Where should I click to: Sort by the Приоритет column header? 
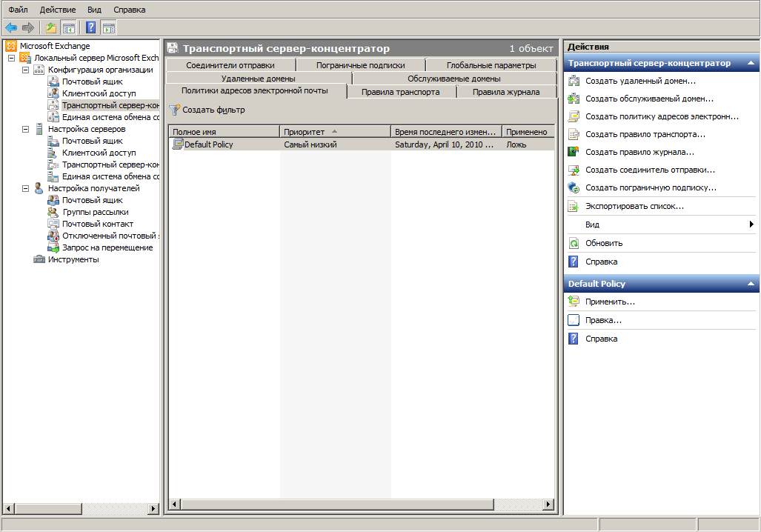(336, 132)
